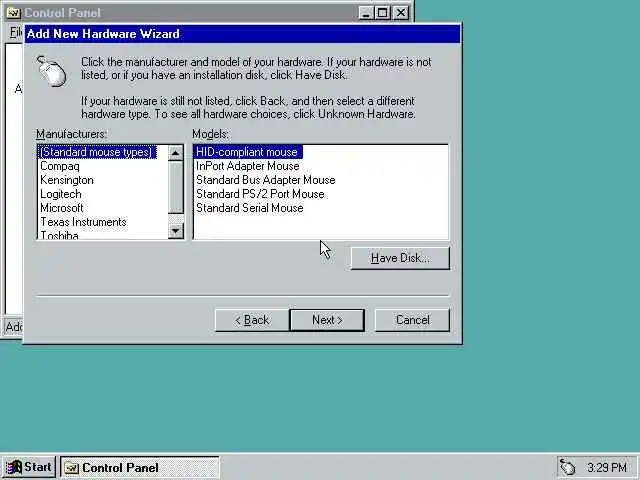
Task: Pick Standard PS/2 Port Mouse
Action: [260, 194]
